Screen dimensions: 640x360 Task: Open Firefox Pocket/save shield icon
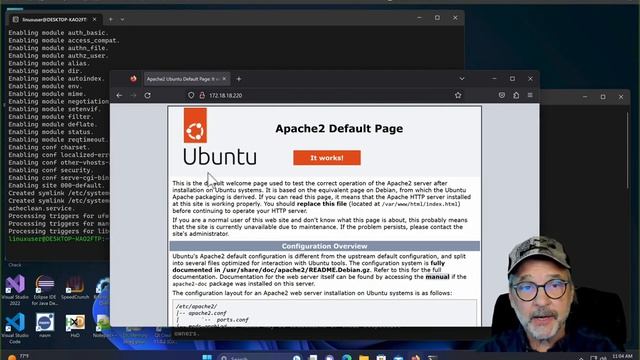[502, 95]
